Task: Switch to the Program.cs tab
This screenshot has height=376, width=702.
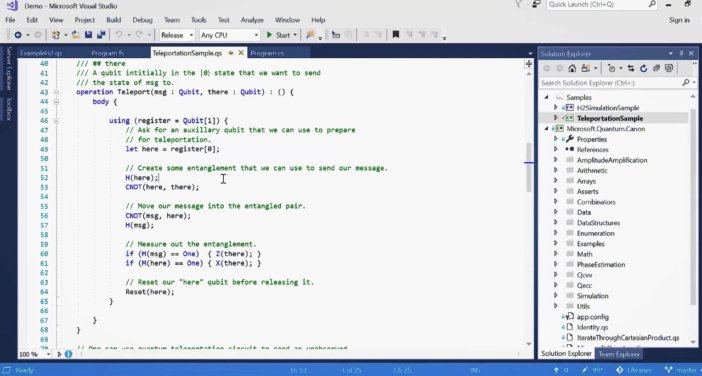Action: pos(267,53)
